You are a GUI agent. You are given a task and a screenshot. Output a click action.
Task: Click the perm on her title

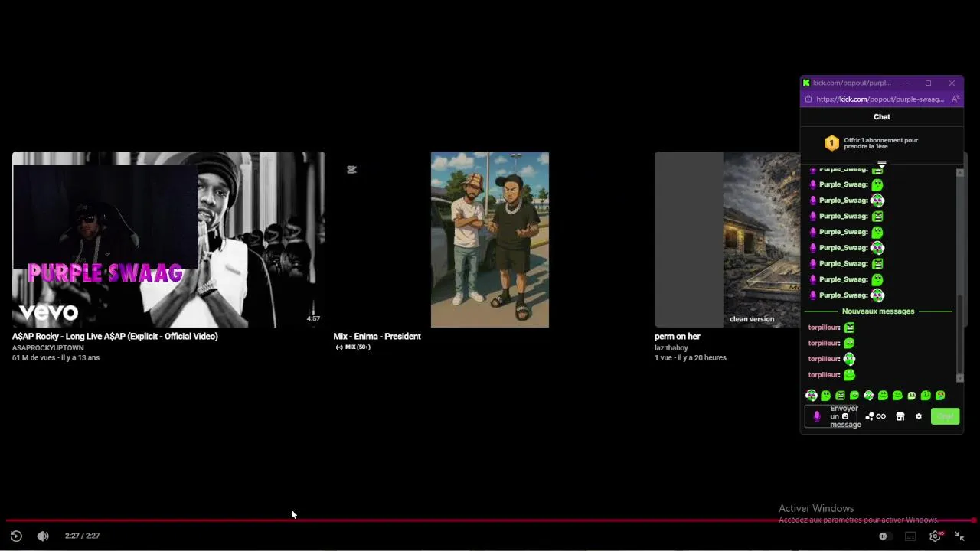tap(678, 336)
